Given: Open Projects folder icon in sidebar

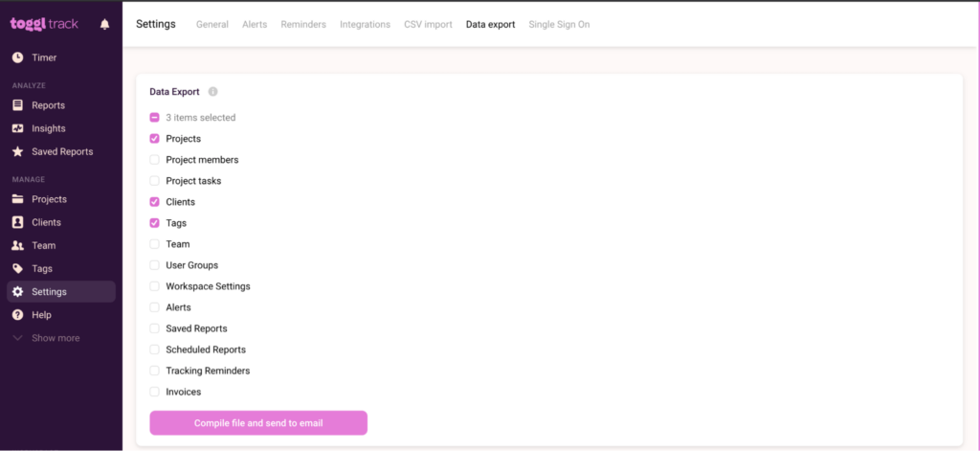Looking at the screenshot, I should coord(17,199).
